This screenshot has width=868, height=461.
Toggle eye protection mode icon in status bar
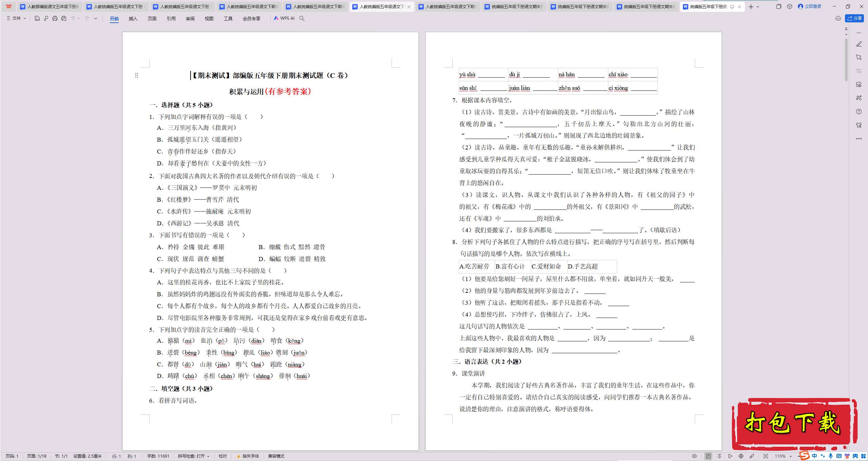coord(694,456)
